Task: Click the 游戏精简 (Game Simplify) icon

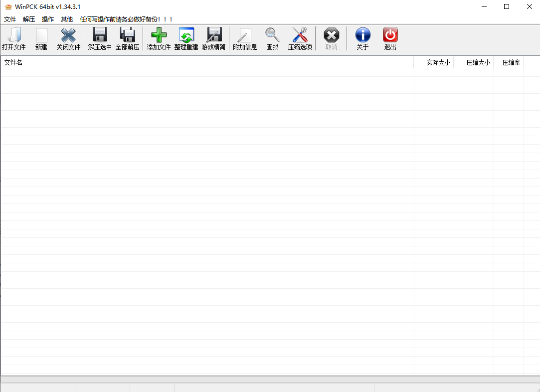Action: tap(213, 36)
